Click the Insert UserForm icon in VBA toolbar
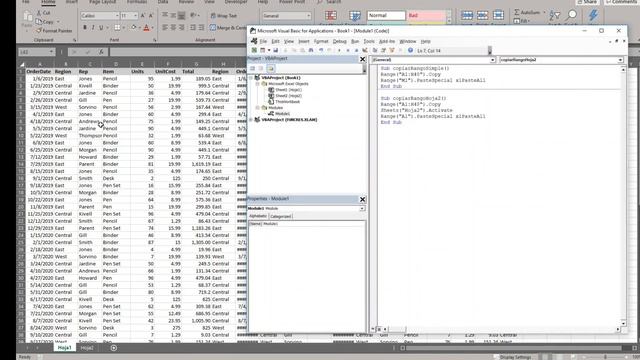The image size is (640, 360). pyautogui.click(x=262, y=50)
